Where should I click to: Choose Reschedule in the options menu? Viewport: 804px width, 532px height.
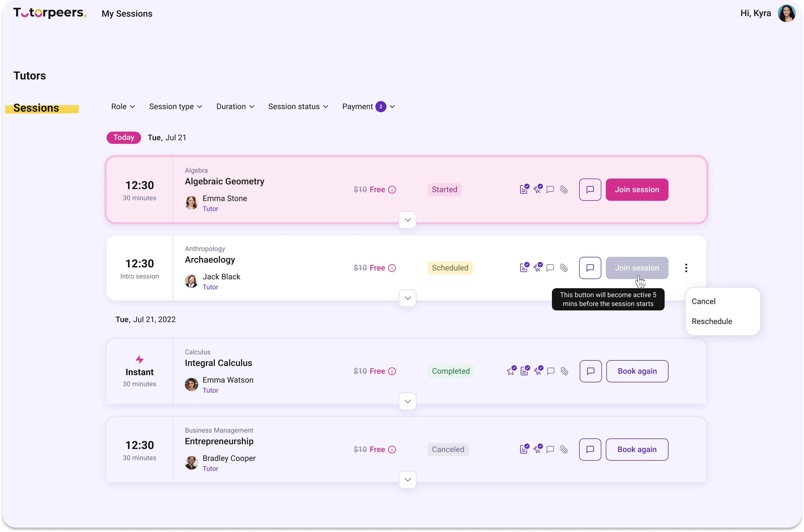[x=712, y=321]
